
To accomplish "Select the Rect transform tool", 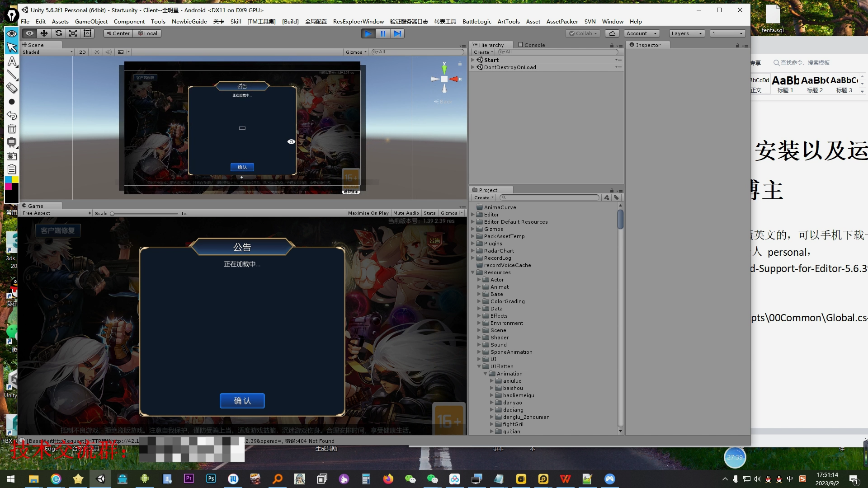I will point(88,33).
